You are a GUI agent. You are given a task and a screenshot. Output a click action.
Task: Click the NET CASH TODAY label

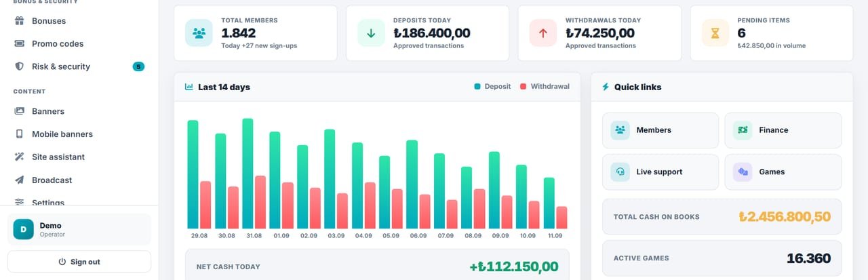coord(229,267)
